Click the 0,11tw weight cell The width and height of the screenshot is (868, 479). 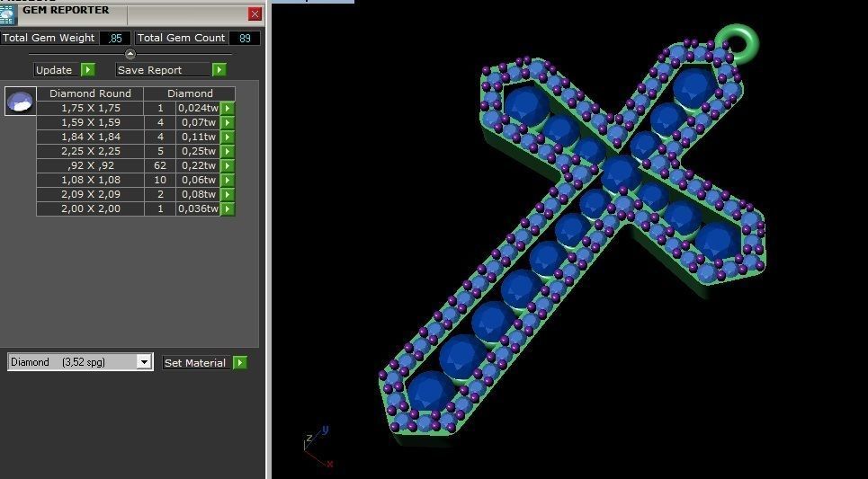point(198,137)
